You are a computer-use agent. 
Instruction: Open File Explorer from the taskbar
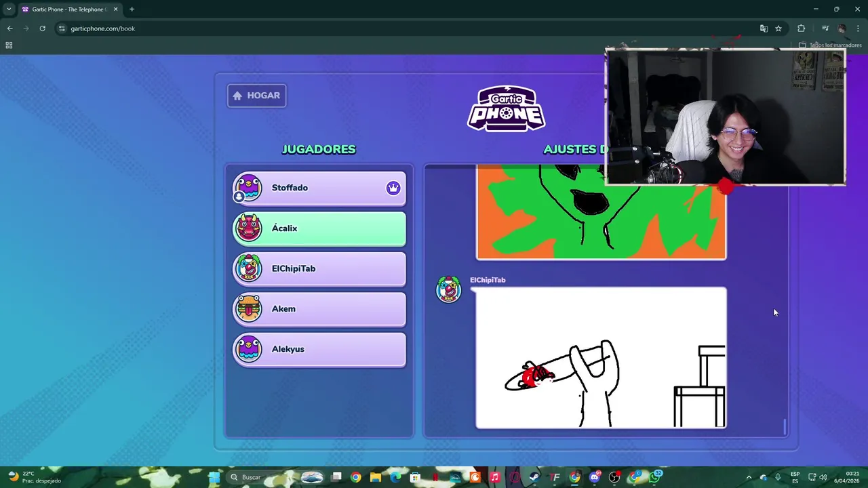click(375, 477)
